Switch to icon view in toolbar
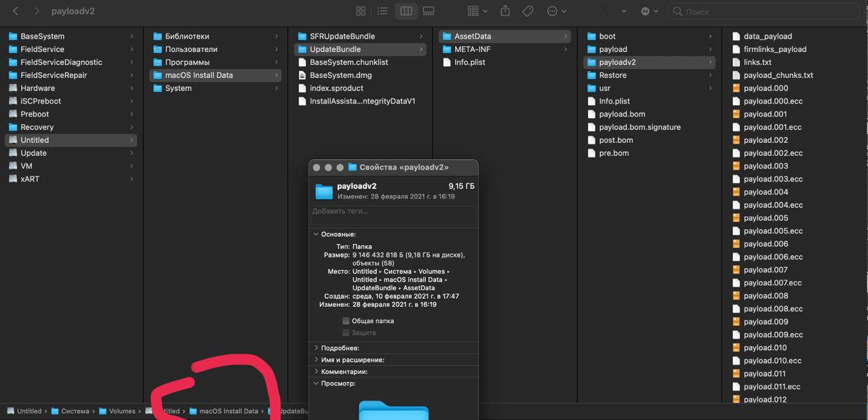The width and height of the screenshot is (868, 420). coord(361,12)
